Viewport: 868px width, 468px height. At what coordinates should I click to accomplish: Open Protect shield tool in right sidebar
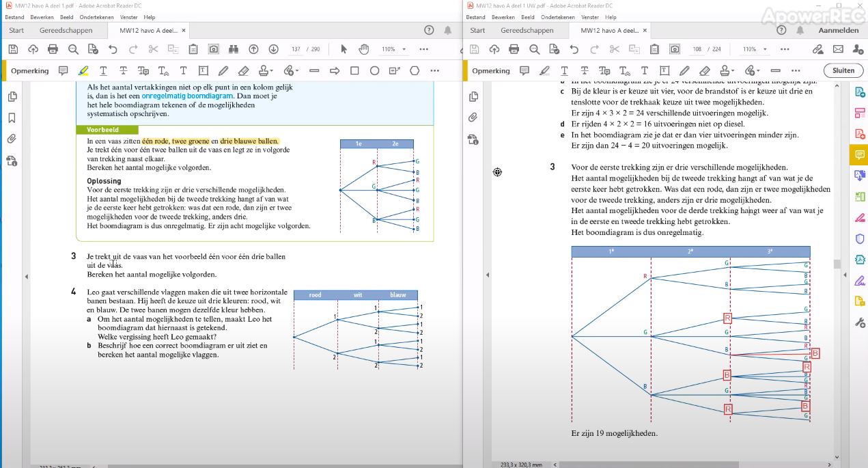coord(860,238)
